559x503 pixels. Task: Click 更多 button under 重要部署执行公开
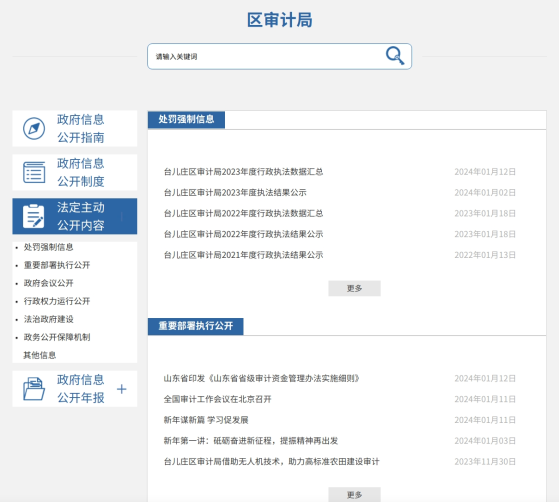point(354,495)
